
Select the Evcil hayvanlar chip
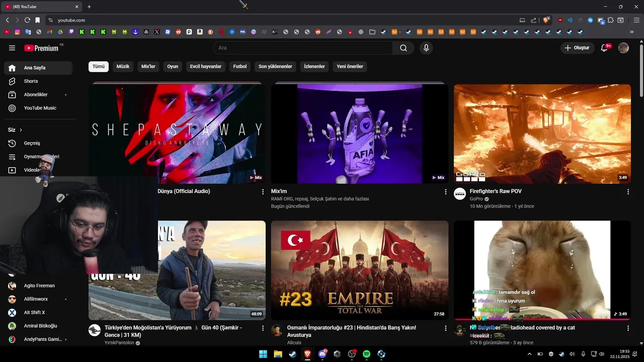(x=206, y=66)
